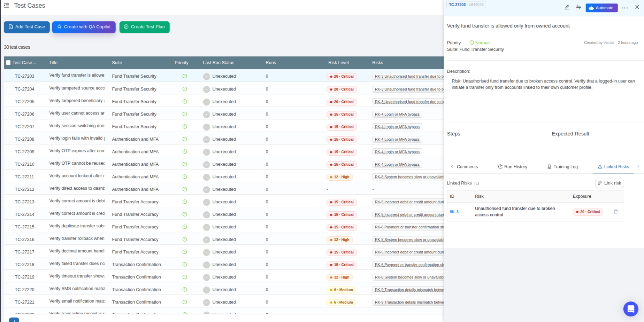Click the priority icon for TC-27218 row
Image resolution: width=644 pixels, height=322 pixels.
185,264
